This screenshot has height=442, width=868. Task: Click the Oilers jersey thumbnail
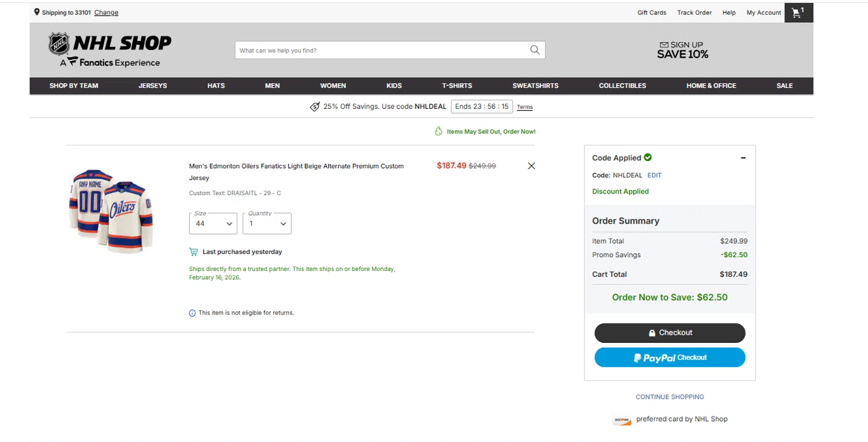[x=111, y=211]
